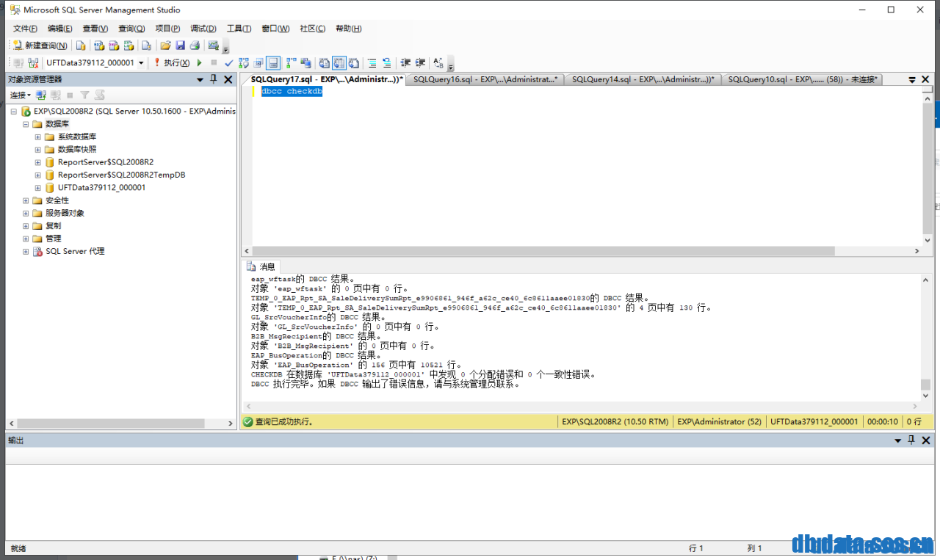Open a new Database Engine Query
The image size is (940, 560).
point(81,46)
